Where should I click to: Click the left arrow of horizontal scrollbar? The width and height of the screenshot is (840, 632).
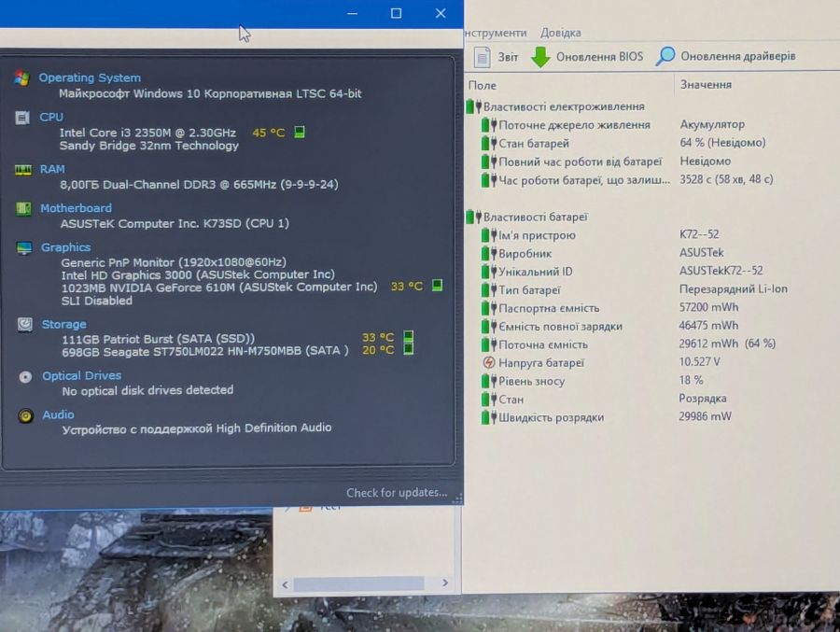[285, 584]
